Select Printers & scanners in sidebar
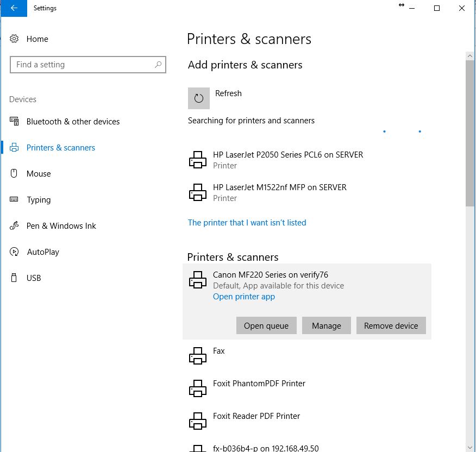Screen dimensions: 476x452 (61, 148)
